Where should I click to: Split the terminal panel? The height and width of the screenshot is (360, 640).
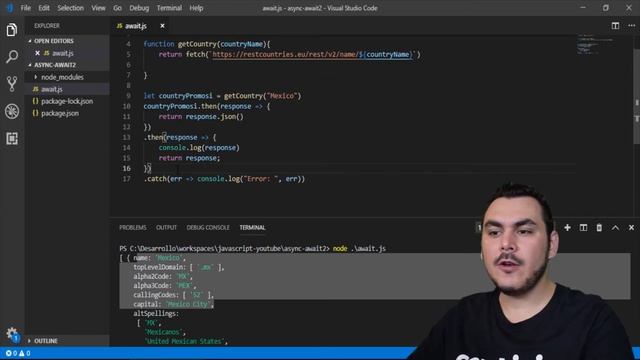583,228
